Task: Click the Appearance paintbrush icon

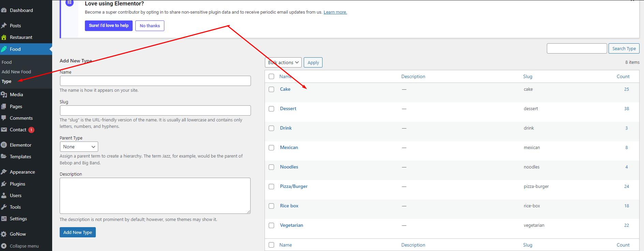Action: point(4,172)
